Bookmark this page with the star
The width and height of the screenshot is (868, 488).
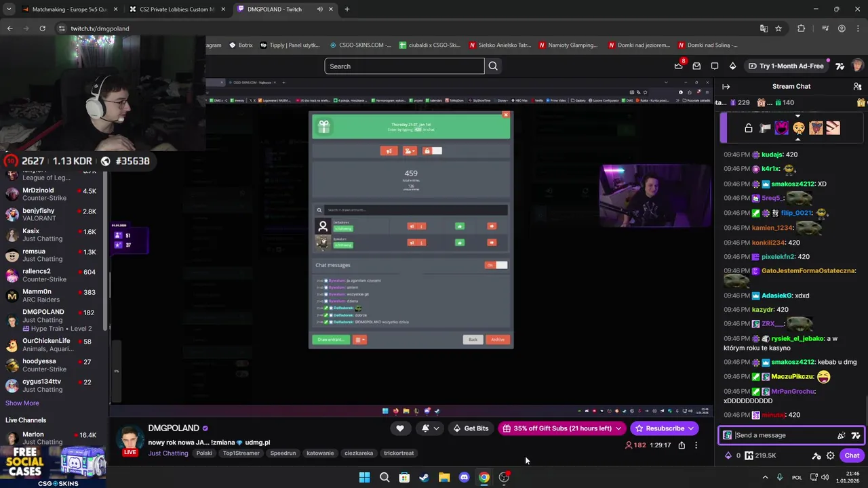click(778, 28)
